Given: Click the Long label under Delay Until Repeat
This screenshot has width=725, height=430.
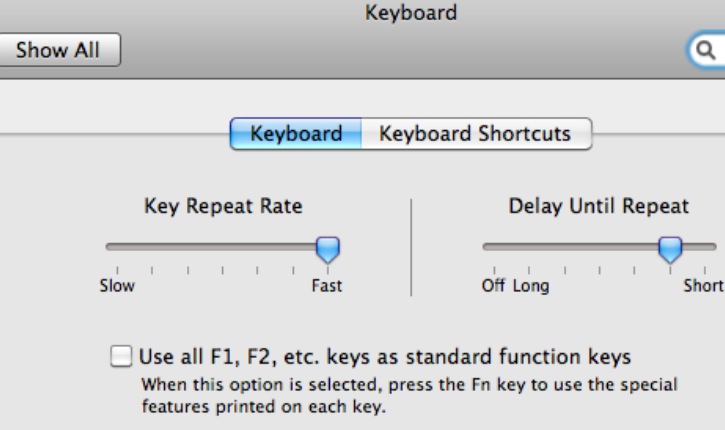Looking at the screenshot, I should (x=531, y=285).
